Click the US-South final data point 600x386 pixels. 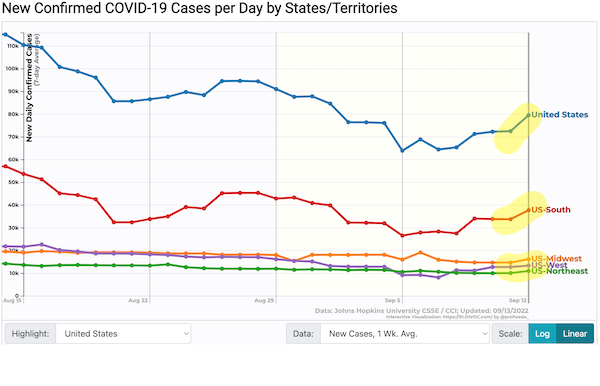[x=529, y=210]
